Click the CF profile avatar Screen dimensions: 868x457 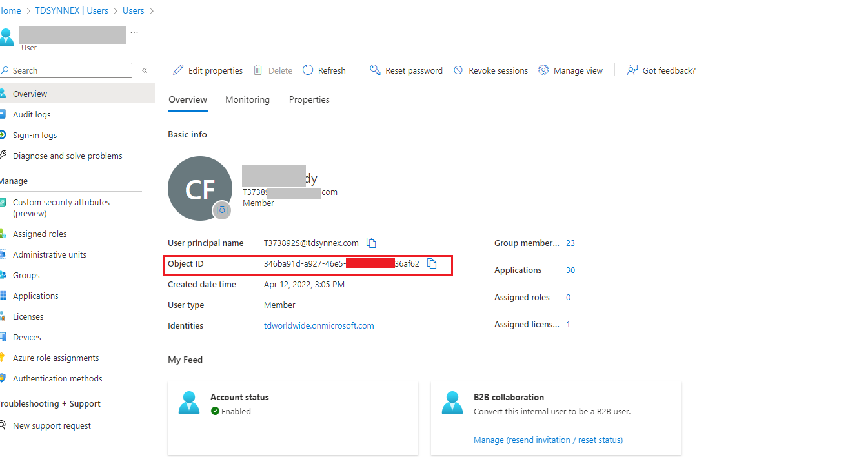coord(200,188)
